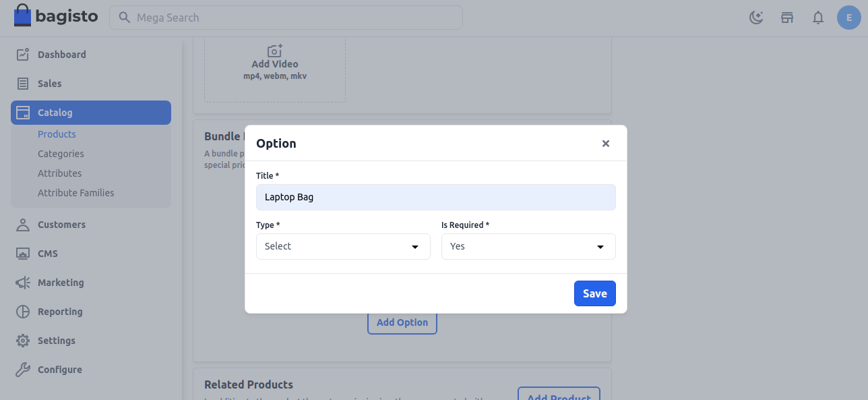
Task: Open the user profile avatar E
Action: (x=848, y=18)
